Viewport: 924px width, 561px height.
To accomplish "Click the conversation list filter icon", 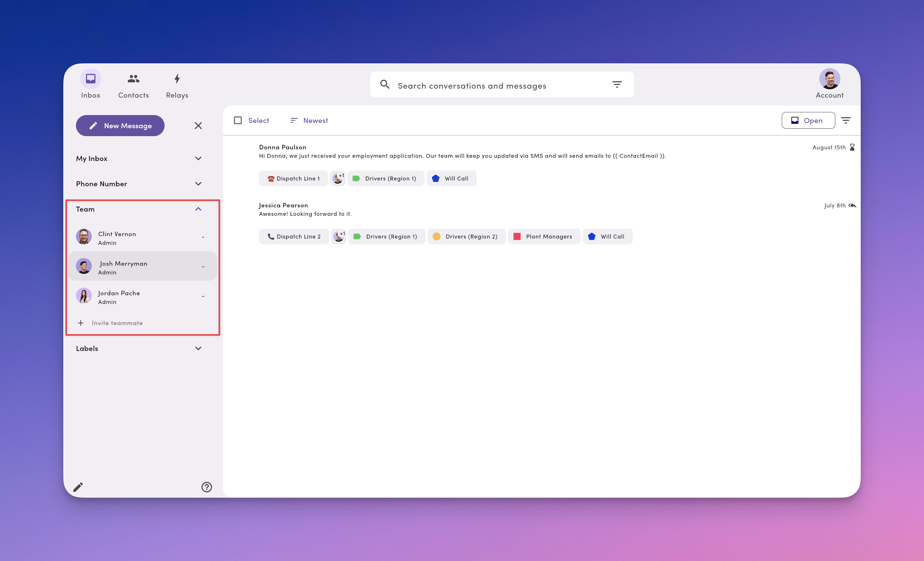I will 846,120.
